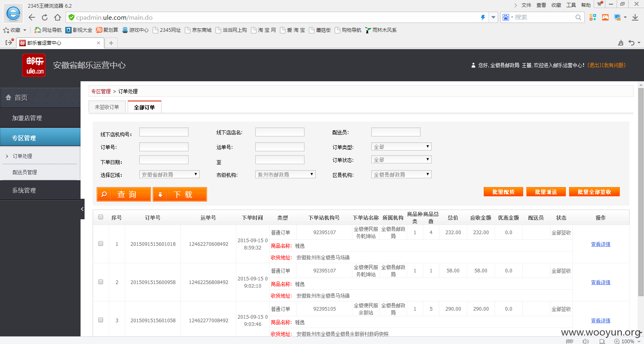The width and height of the screenshot is (644, 344).
Task: Click the 专区管理 breadcrumb link
Action: [x=101, y=91]
